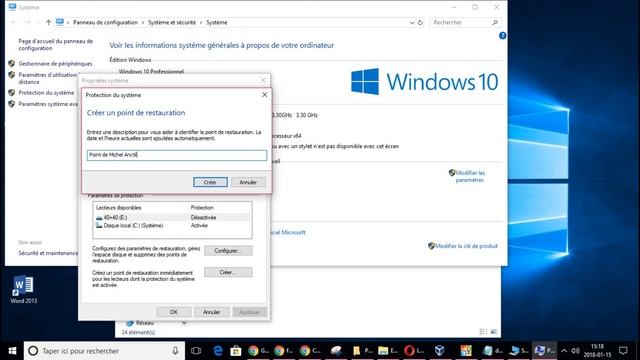
Task: Open the notification action center
Action: [x=623, y=351]
